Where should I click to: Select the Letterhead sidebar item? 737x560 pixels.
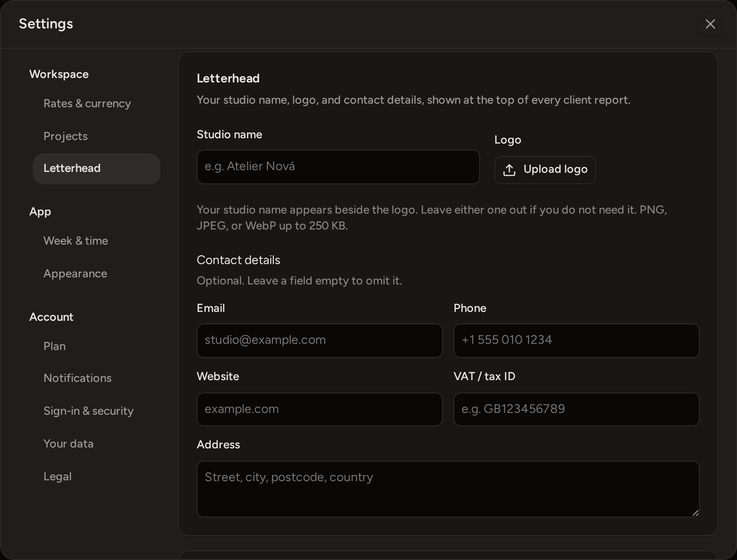(x=97, y=168)
